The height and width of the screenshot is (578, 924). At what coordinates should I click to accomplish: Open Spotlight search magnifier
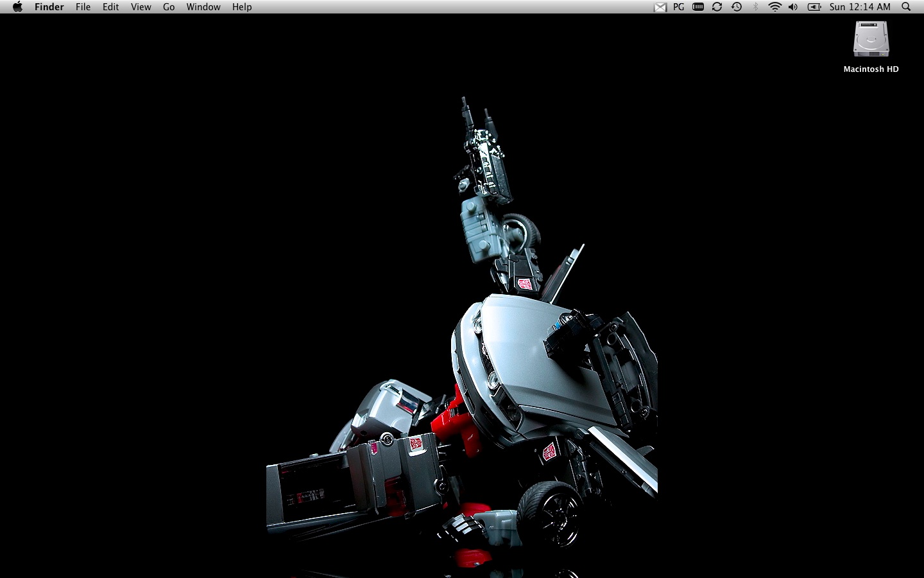[906, 7]
